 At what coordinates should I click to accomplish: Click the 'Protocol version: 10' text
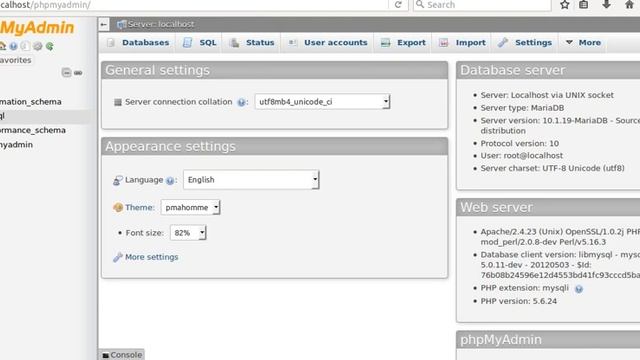click(520, 143)
